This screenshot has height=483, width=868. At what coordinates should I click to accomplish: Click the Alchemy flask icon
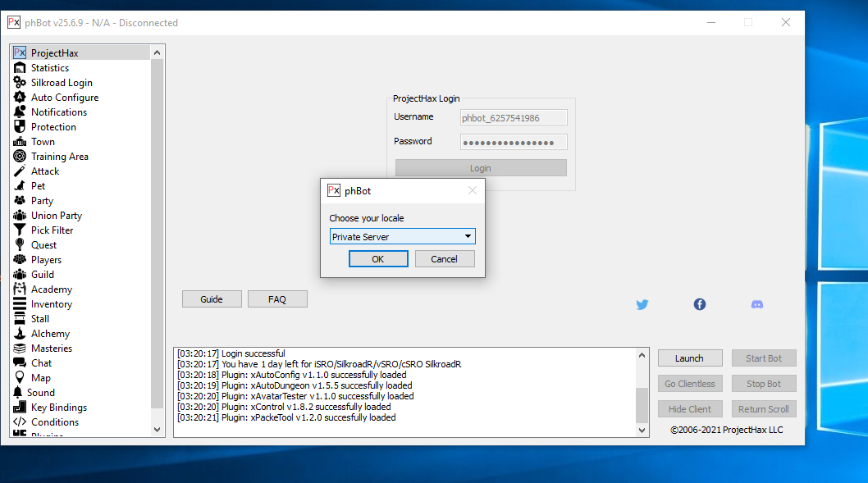20,334
